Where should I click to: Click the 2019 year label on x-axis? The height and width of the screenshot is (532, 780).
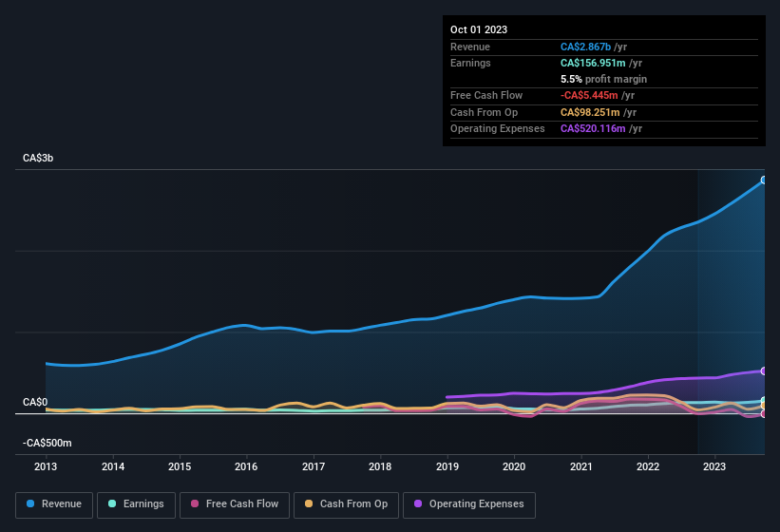click(447, 466)
